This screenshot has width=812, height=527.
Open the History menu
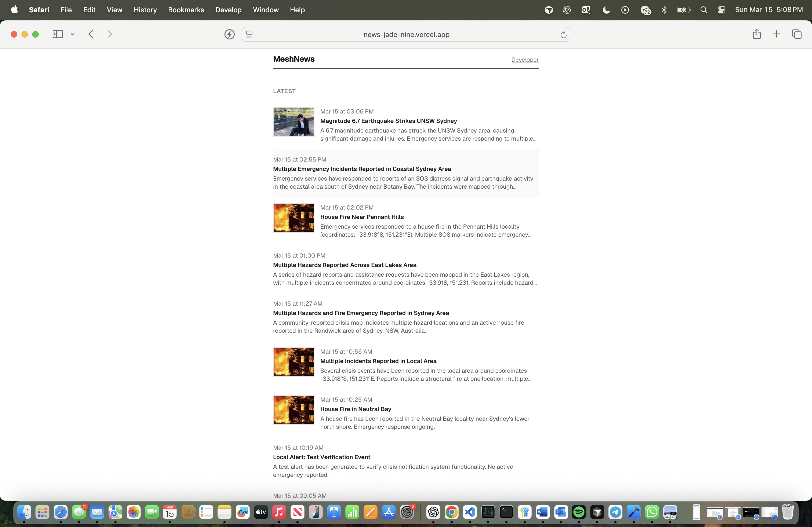145,10
